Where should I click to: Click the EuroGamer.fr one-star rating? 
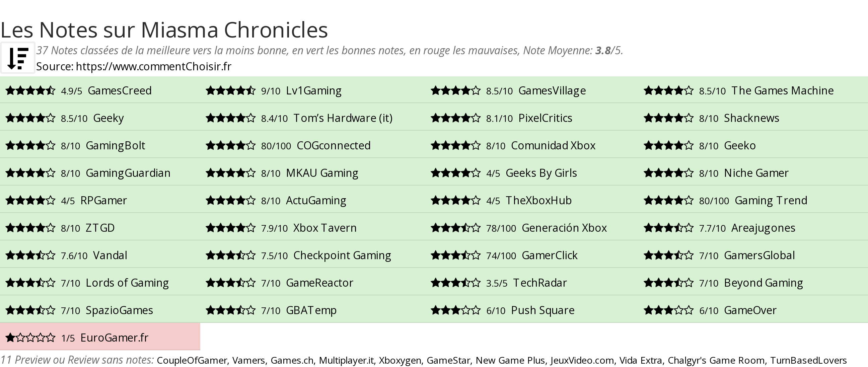coord(31,338)
